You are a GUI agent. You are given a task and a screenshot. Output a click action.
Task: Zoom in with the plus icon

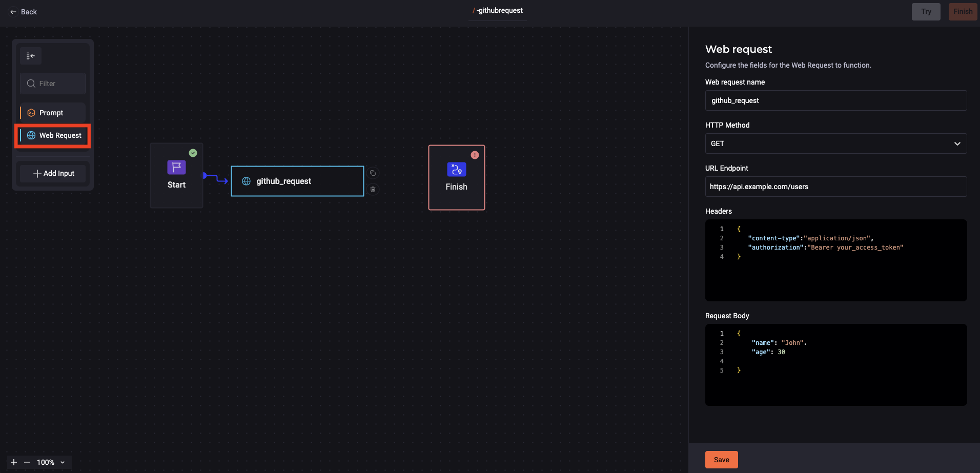[13, 462]
